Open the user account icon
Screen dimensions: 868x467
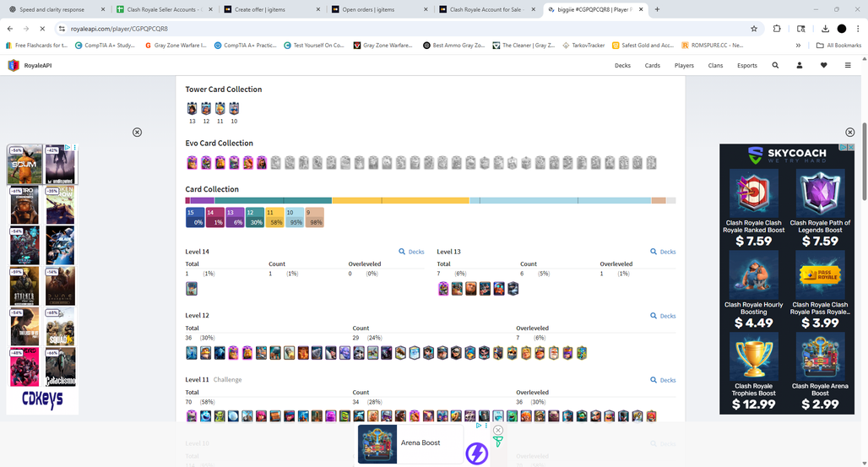pyautogui.click(x=800, y=65)
